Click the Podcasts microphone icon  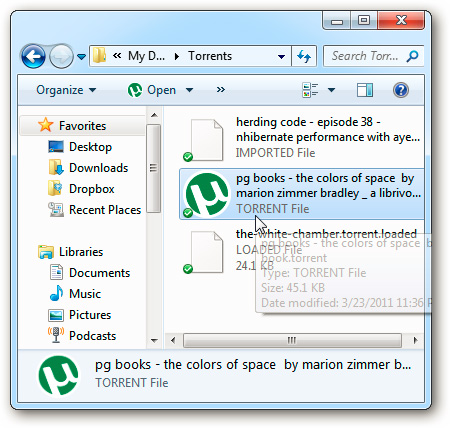pos(56,335)
